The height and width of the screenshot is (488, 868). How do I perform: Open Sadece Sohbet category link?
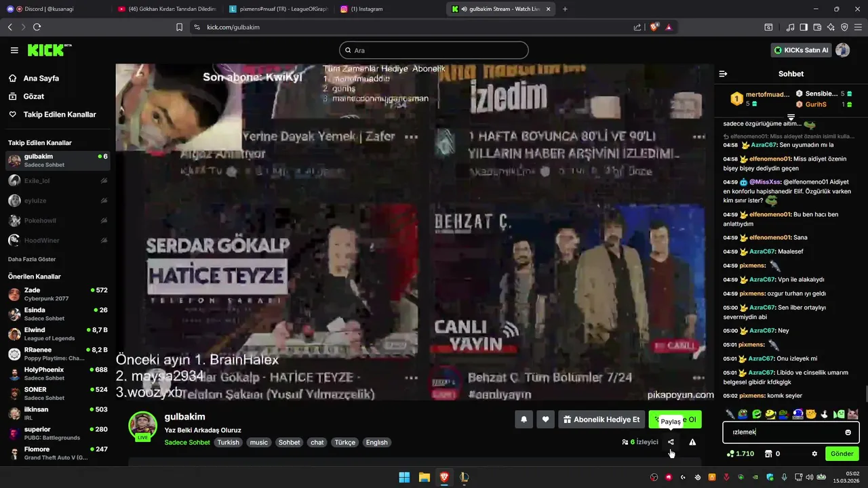[188, 443]
